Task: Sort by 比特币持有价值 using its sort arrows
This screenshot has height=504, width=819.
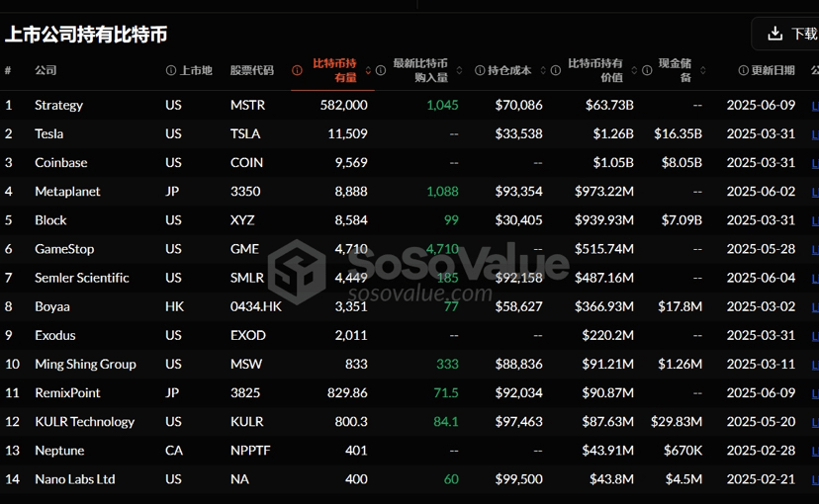Action: pyautogui.click(x=634, y=70)
